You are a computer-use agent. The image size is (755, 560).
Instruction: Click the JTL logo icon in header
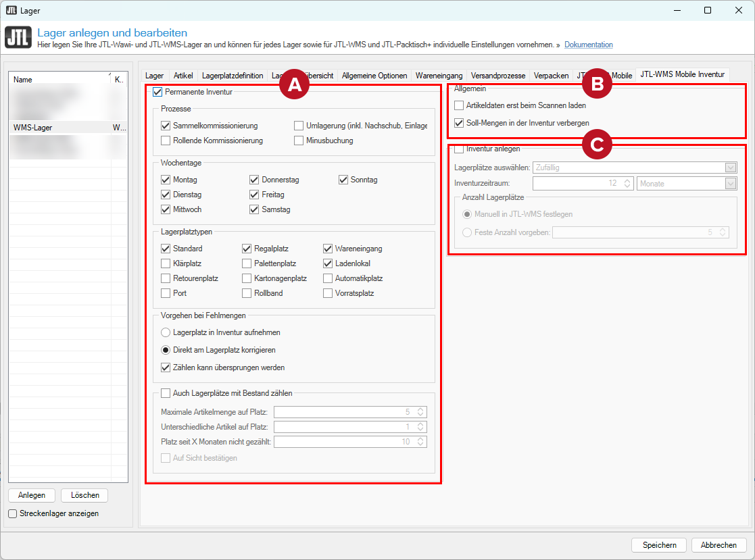tap(18, 37)
